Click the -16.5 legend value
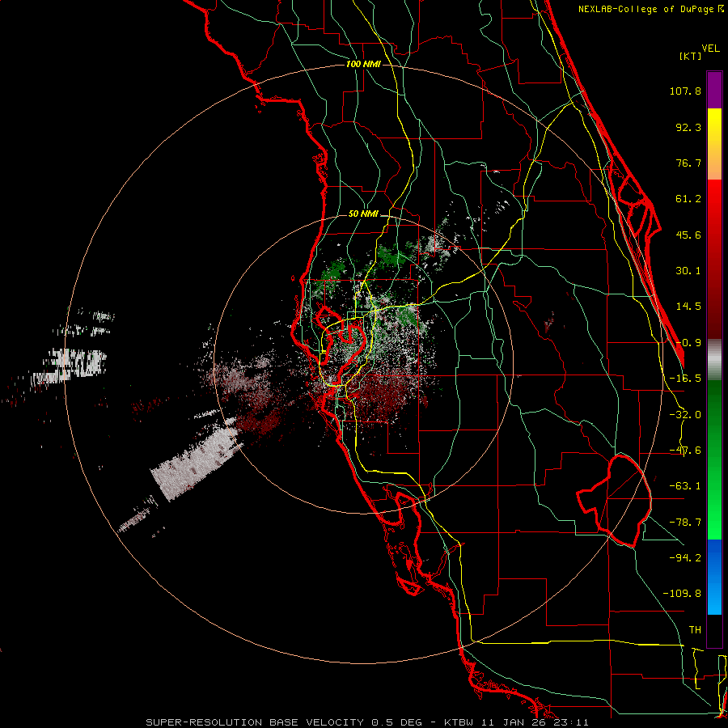Viewport: 728px width, 728px height. point(685,379)
